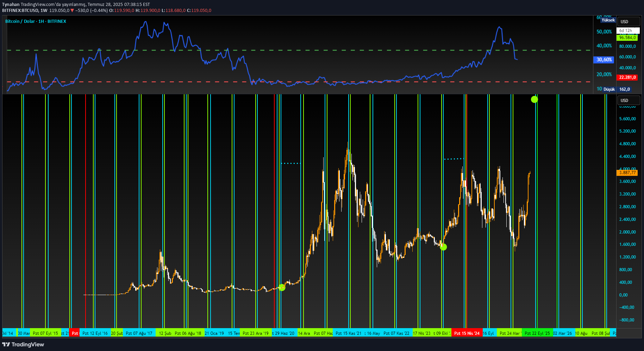Select the blue 30,60% value tag
The height and width of the screenshot is (351, 644).
604,60
